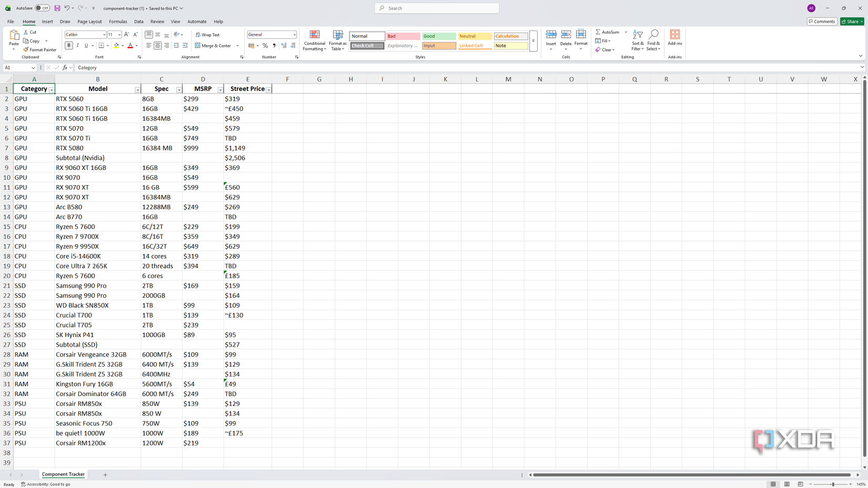Click the Format Painter brush
868x488 pixels.
tap(39, 50)
